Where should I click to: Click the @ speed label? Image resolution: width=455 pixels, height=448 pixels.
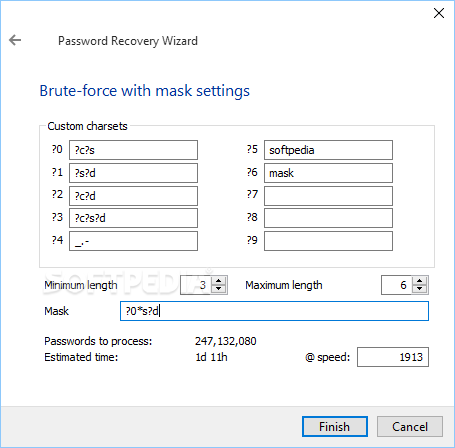(327, 357)
